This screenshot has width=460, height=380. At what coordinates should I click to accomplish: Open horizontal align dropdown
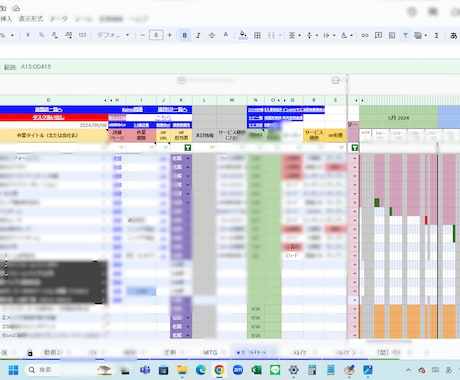(294, 35)
